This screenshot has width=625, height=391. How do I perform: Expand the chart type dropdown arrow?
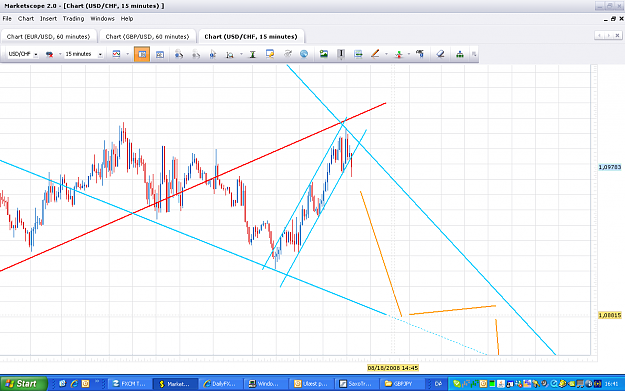(128, 54)
